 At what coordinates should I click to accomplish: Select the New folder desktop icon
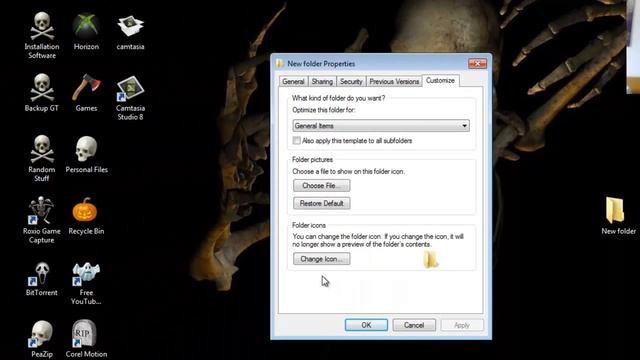click(616, 211)
